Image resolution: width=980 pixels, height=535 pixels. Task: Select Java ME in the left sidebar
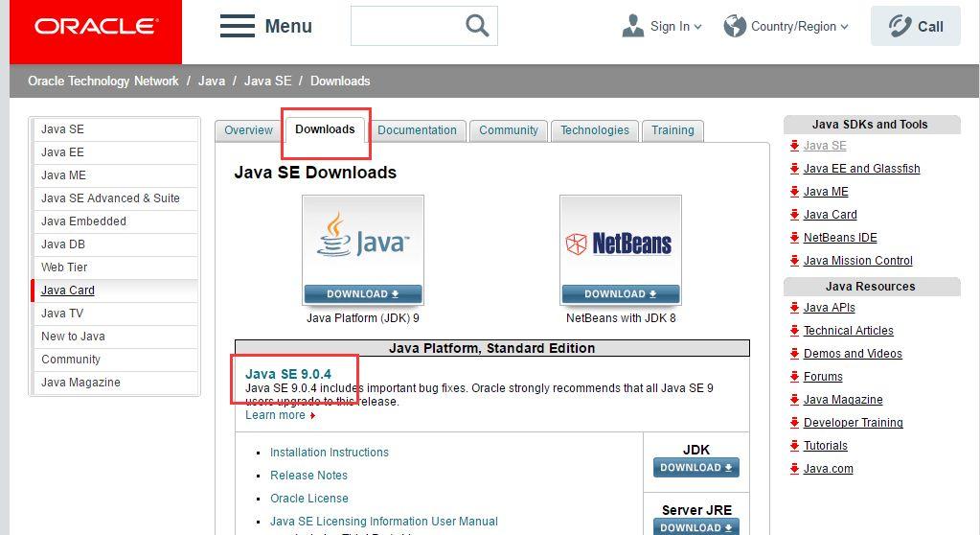point(116,175)
